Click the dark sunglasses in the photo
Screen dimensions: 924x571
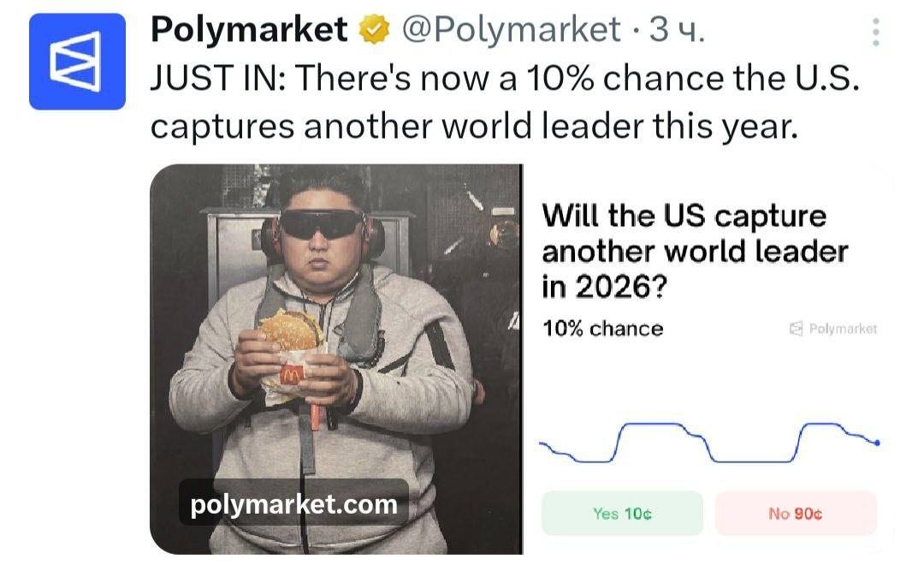click(x=321, y=224)
